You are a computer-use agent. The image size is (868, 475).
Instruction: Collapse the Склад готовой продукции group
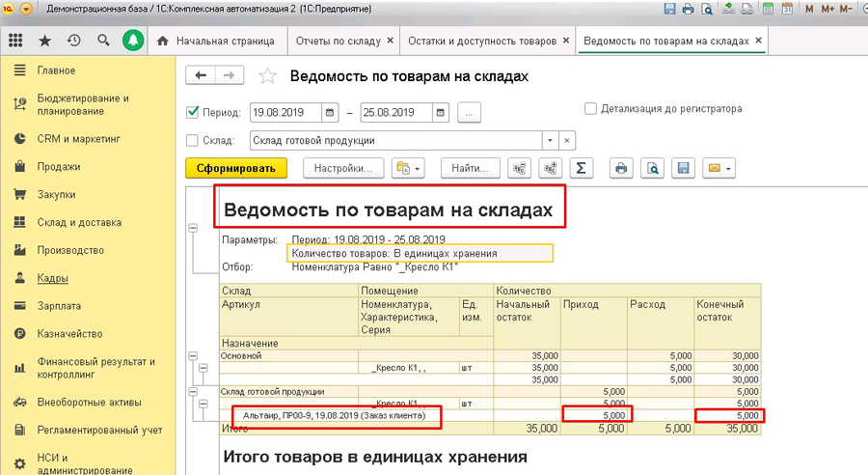193,392
